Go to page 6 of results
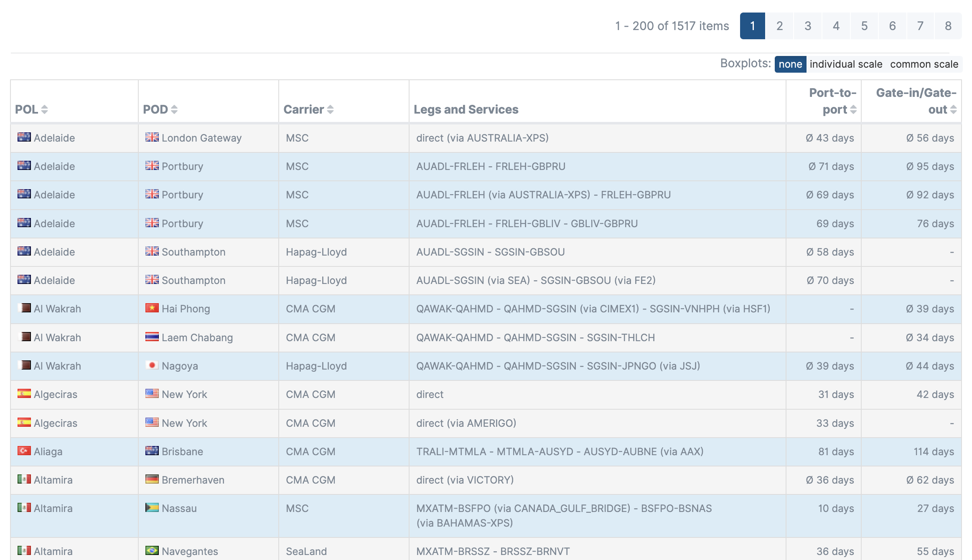 [x=892, y=26]
